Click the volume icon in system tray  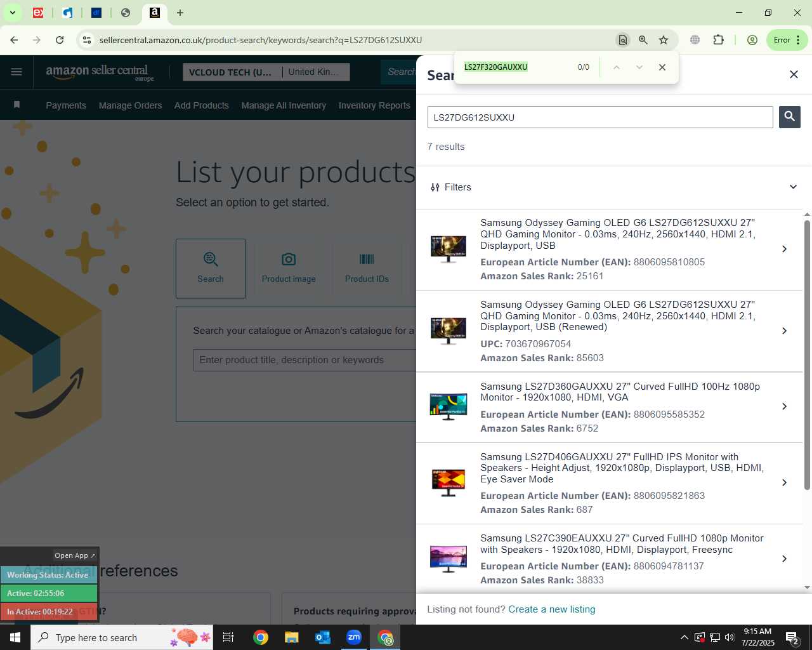(x=730, y=637)
